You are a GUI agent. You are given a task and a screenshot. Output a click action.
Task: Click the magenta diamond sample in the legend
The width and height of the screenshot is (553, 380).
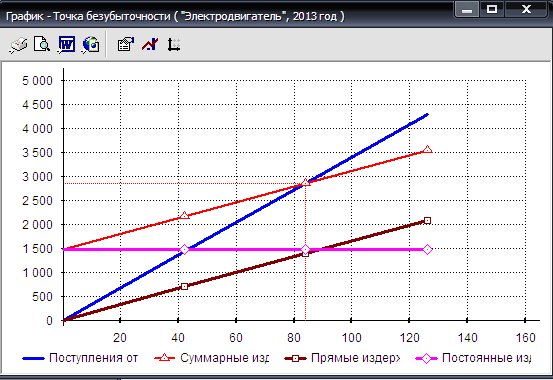[x=427, y=358]
